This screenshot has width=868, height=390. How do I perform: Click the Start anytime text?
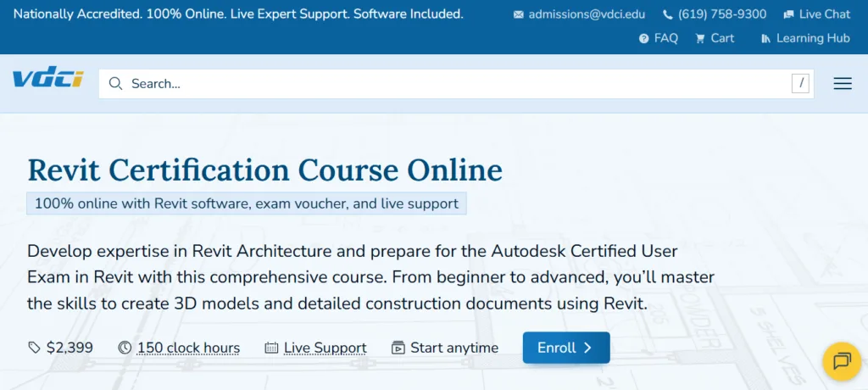[454, 348]
